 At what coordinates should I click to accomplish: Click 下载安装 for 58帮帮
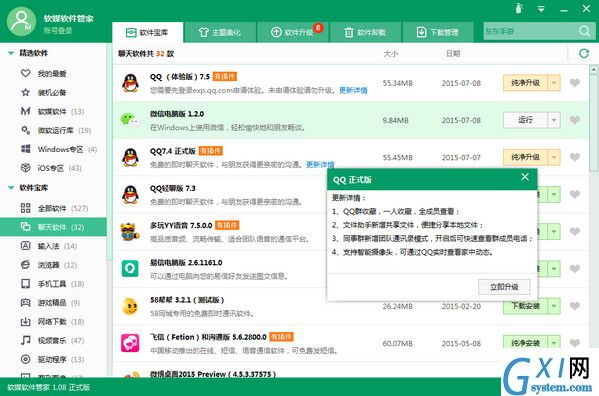[526, 306]
